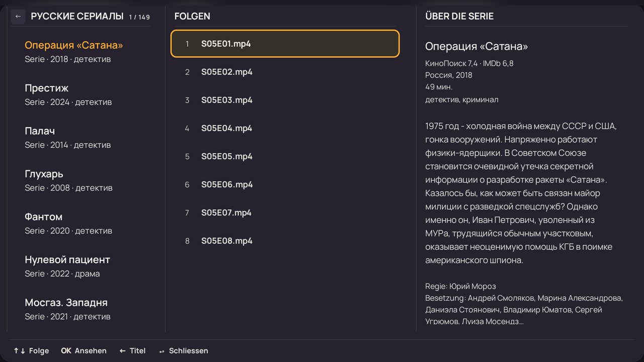The image size is (644, 362).
Task: Choose episode S05E07.mp4
Action: coord(285,213)
